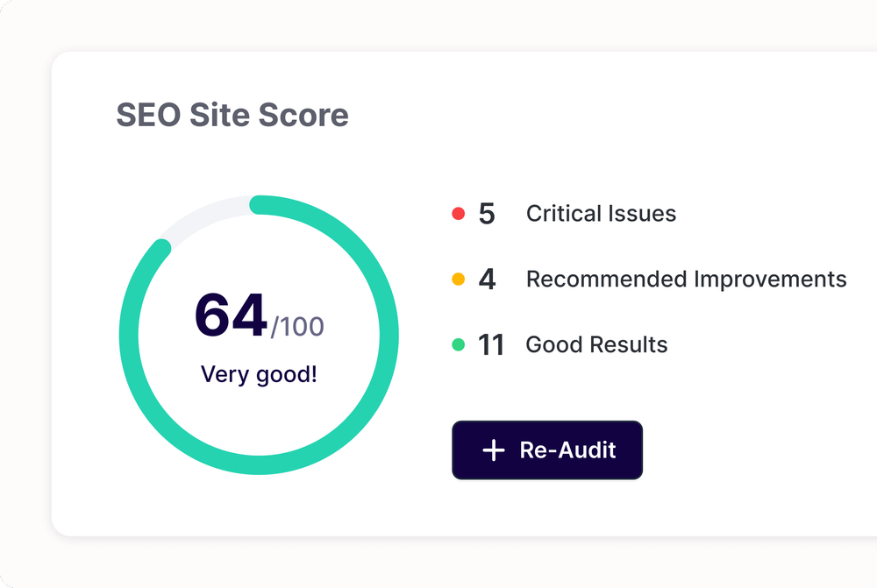Select the recommended improvements count 4
Image resolution: width=877 pixels, height=588 pixels.
click(487, 279)
